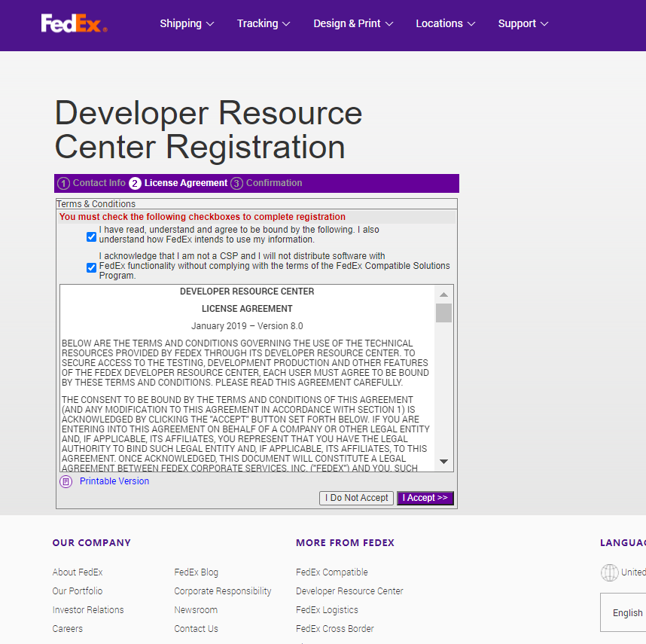Click the 'I Do Not Accept' button
The image size is (646, 644).
355,498
